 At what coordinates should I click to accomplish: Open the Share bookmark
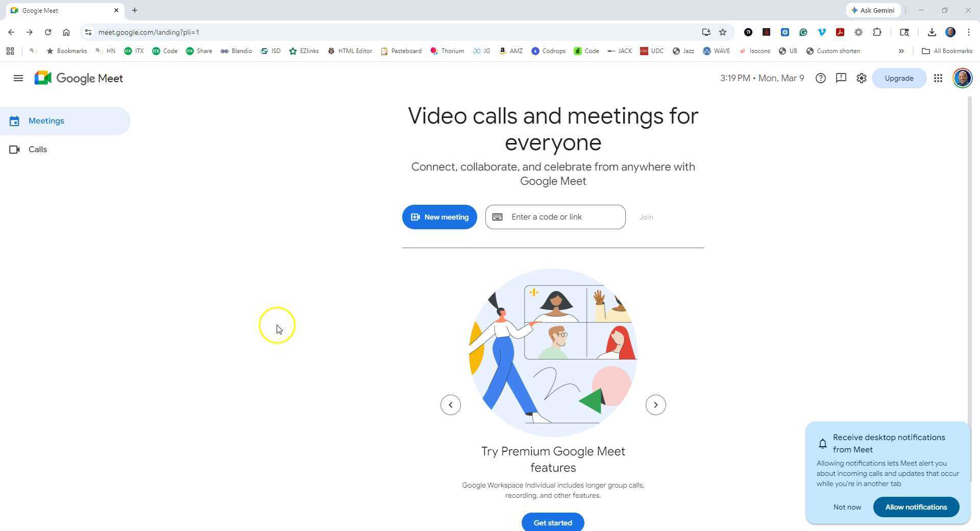click(x=199, y=51)
